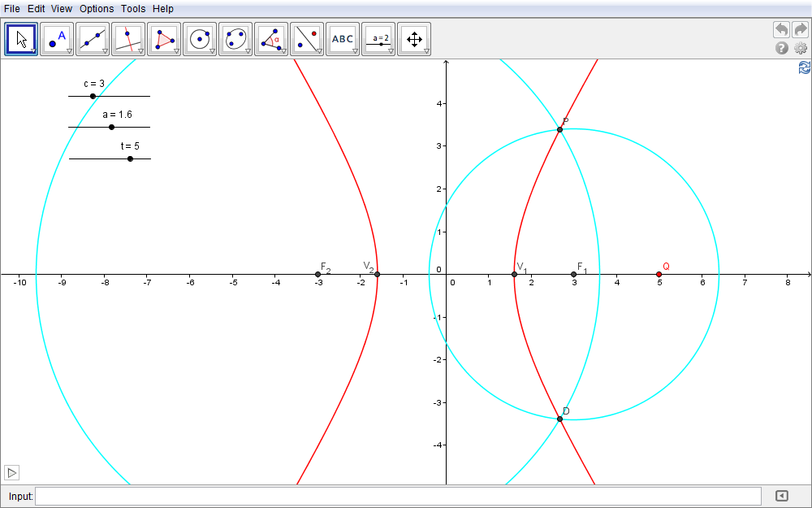Click the Reflect about Line tool

tap(307, 39)
